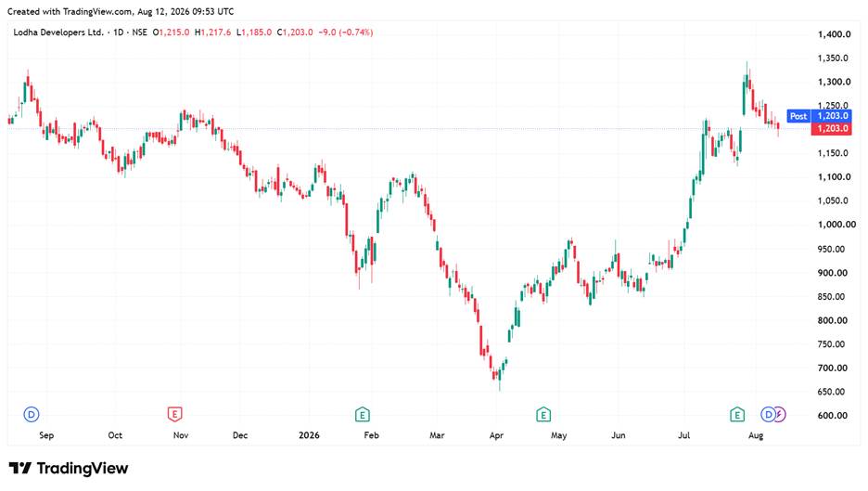Click the Created with TradingView.com caption
Image resolution: width=868 pixels, height=491 pixels.
(x=121, y=11)
